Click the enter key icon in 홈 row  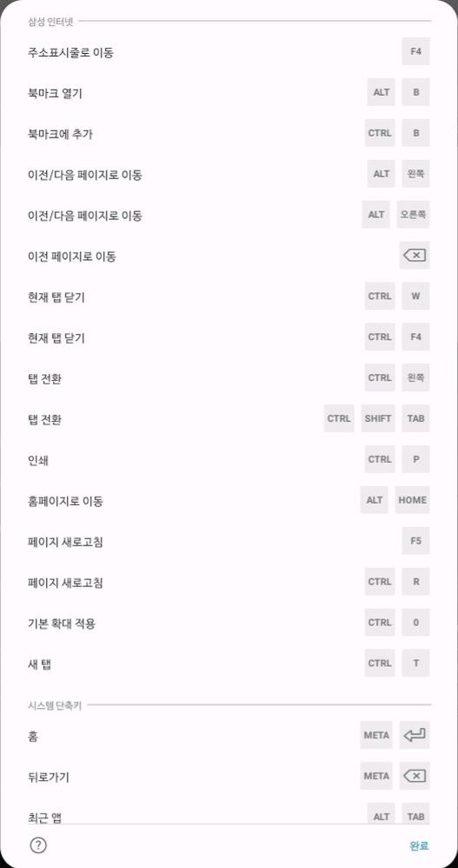tap(415, 735)
